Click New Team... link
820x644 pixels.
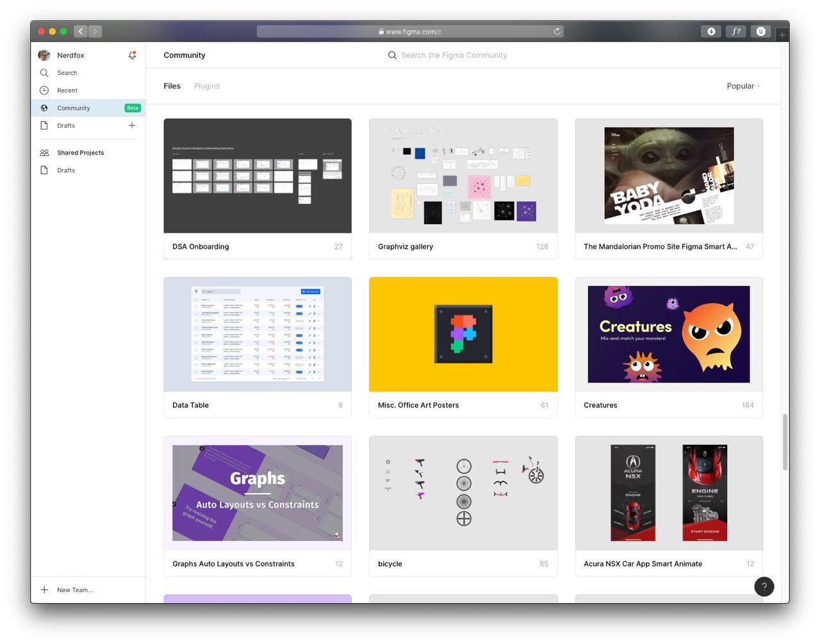pos(75,590)
